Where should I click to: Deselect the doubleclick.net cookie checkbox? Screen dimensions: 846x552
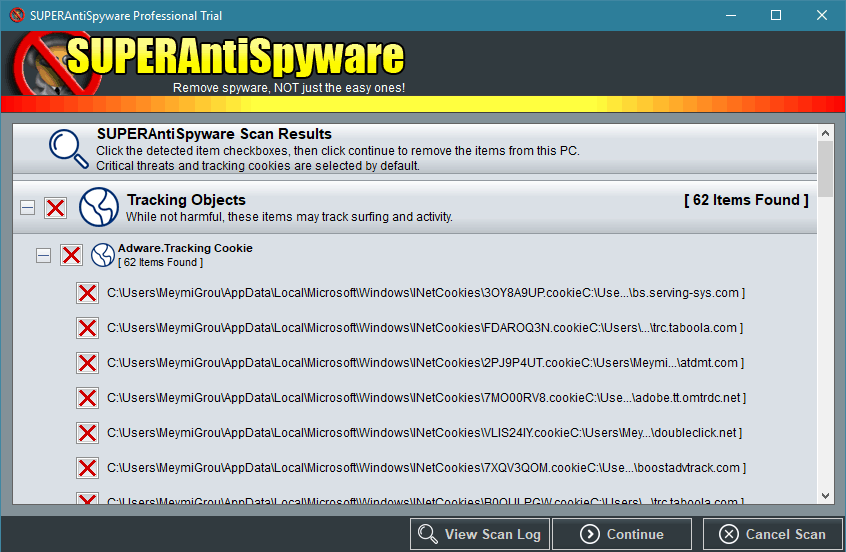(88, 433)
